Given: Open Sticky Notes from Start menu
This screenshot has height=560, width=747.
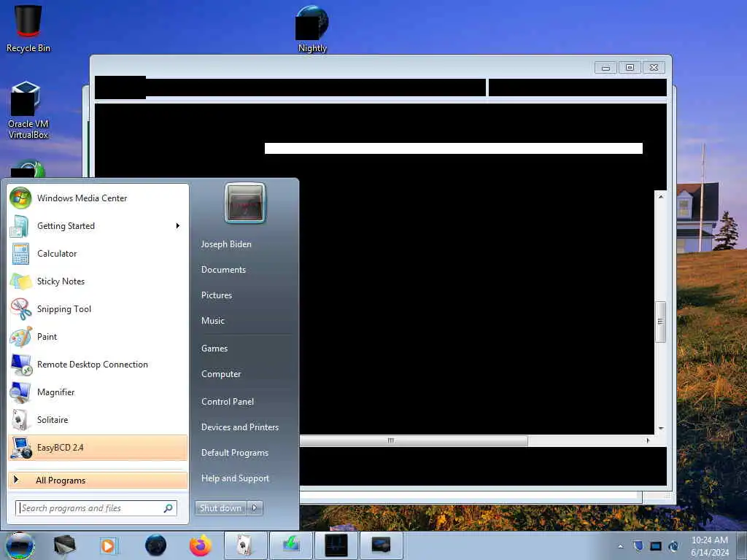Looking at the screenshot, I should tap(98, 281).
